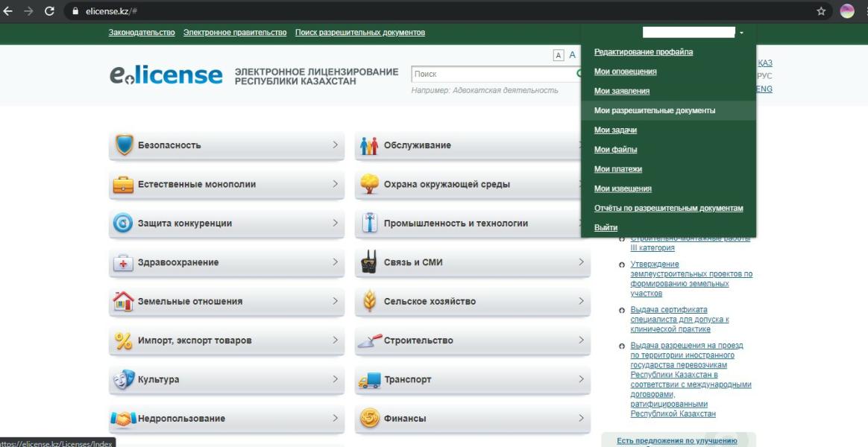Expand Сельское хозяйство chevron arrow
The height and width of the screenshot is (447, 868).
pos(581,300)
